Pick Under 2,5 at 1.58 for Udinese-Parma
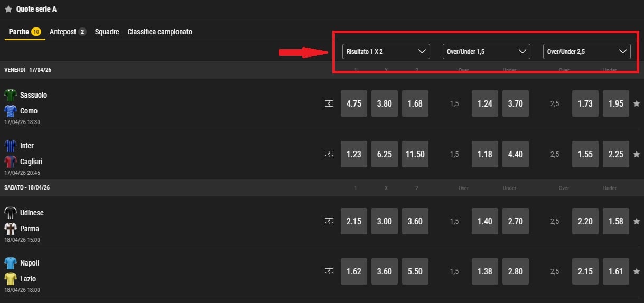 coord(616,221)
